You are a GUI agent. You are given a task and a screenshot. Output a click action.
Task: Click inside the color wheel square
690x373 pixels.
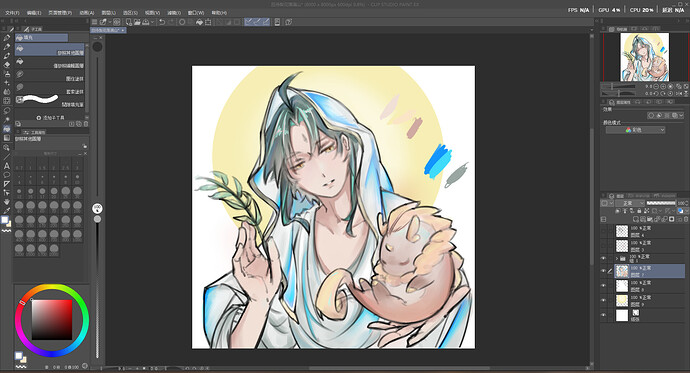click(51, 320)
